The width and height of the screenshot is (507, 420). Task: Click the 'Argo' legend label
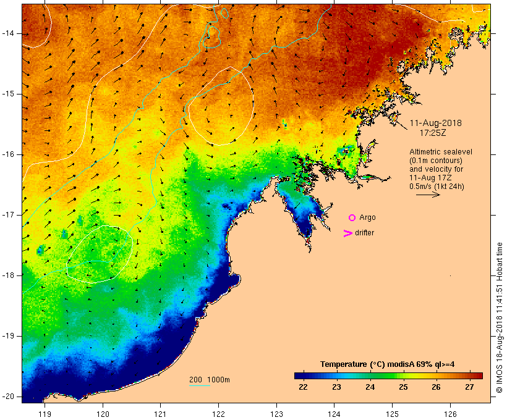[368, 217]
